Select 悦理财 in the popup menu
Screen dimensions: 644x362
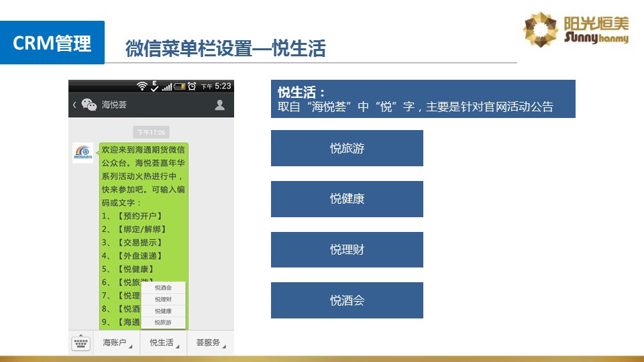tap(163, 299)
